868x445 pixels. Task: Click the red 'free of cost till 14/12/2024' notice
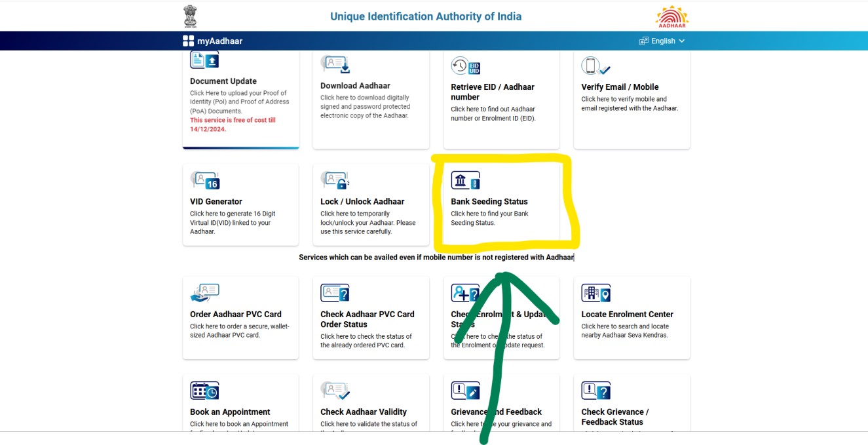pyautogui.click(x=233, y=125)
